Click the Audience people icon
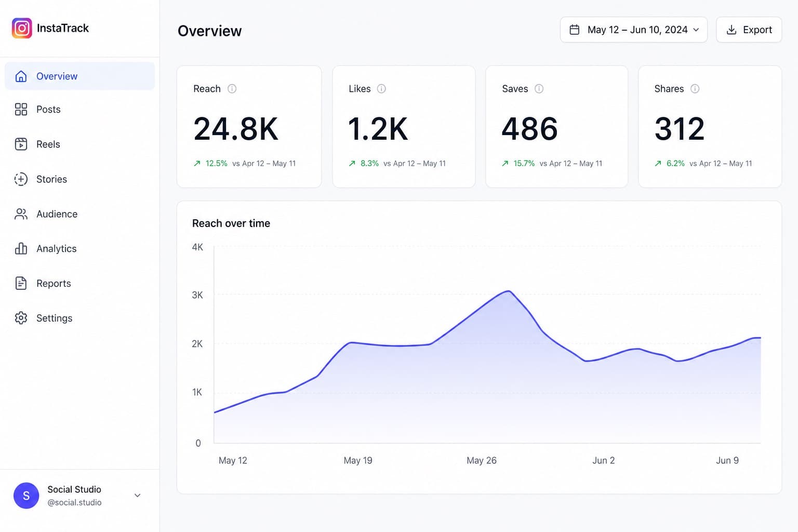 [21, 214]
